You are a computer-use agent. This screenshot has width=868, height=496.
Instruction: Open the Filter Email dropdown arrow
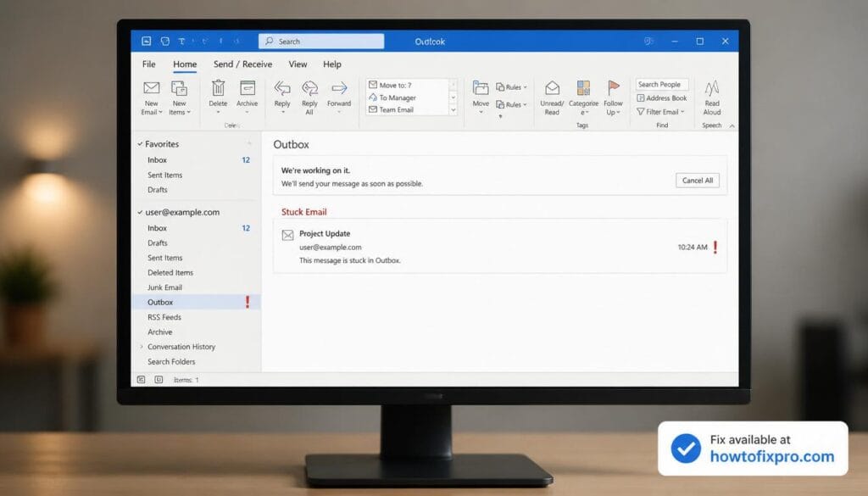coord(682,112)
